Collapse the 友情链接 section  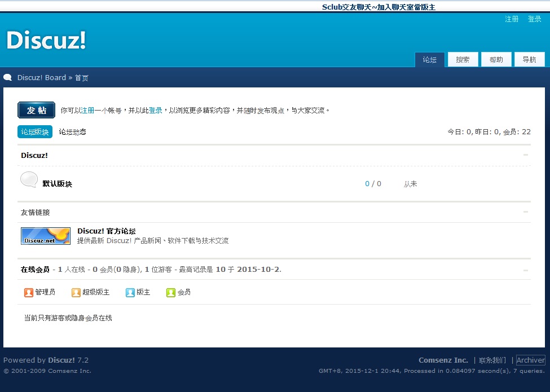click(525, 212)
